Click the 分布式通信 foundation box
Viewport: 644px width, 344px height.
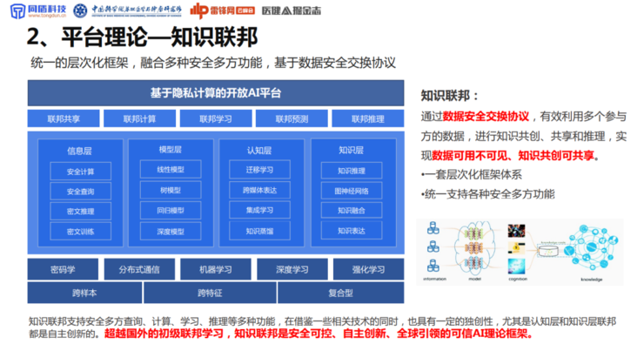[x=139, y=270]
